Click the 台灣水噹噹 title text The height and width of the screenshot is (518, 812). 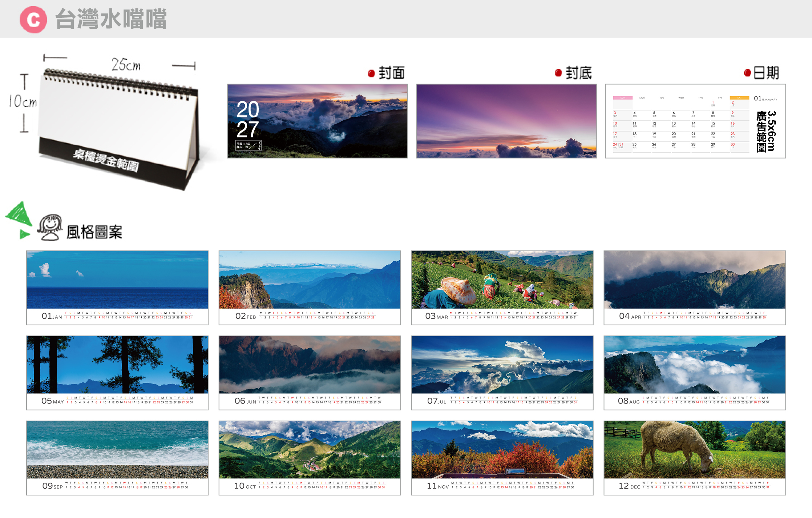click(x=111, y=19)
